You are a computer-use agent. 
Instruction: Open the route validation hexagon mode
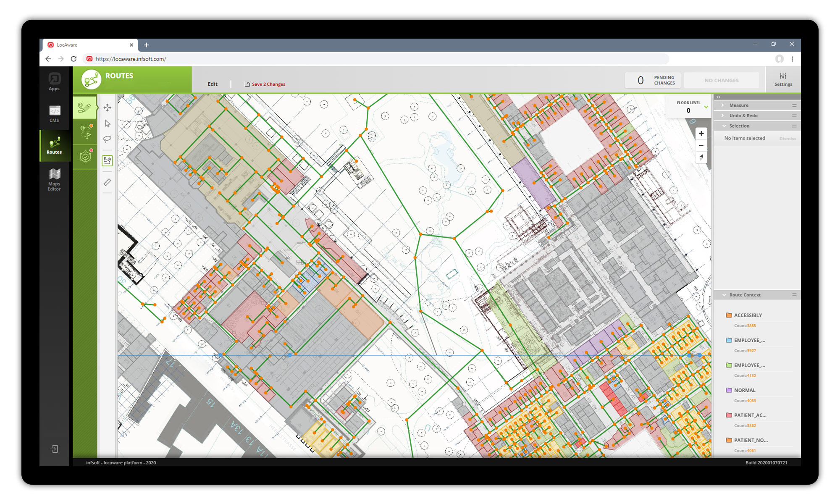click(x=86, y=156)
